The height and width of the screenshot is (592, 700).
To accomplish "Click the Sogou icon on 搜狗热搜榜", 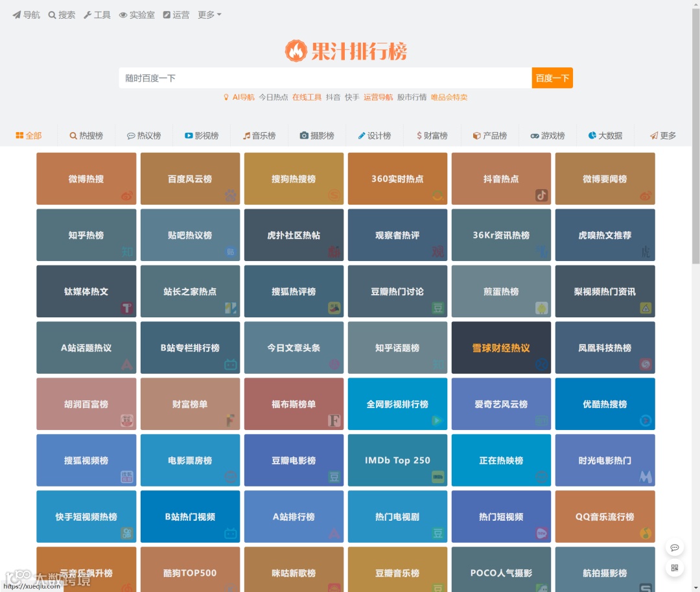I will coord(334,196).
